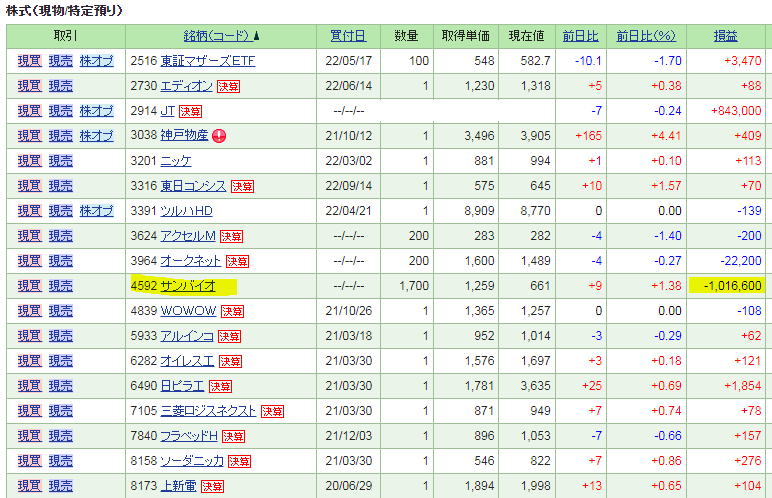Click 現売 in the オークネット row
Image resolution: width=772 pixels, height=498 pixels.
pos(61,261)
